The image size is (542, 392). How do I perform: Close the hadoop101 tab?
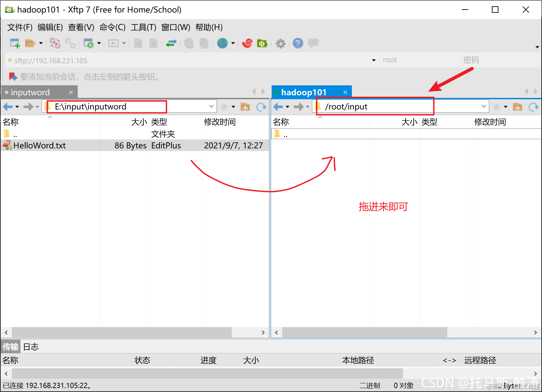(345, 92)
